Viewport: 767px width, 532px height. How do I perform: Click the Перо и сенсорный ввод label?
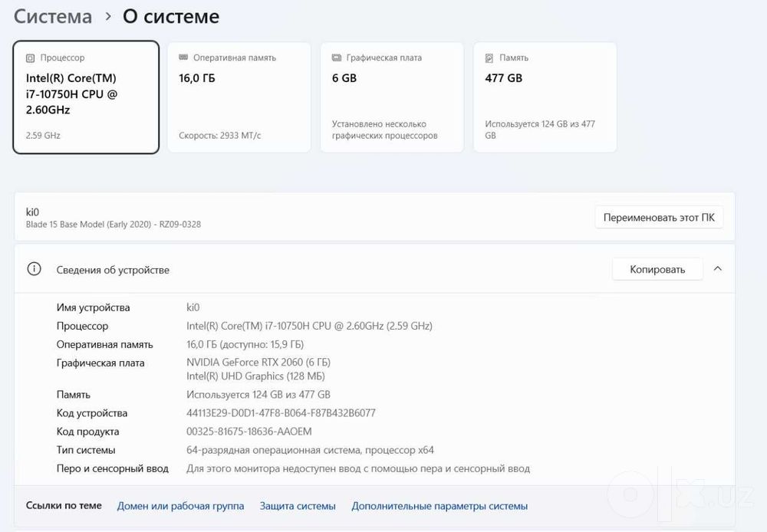click(x=113, y=468)
